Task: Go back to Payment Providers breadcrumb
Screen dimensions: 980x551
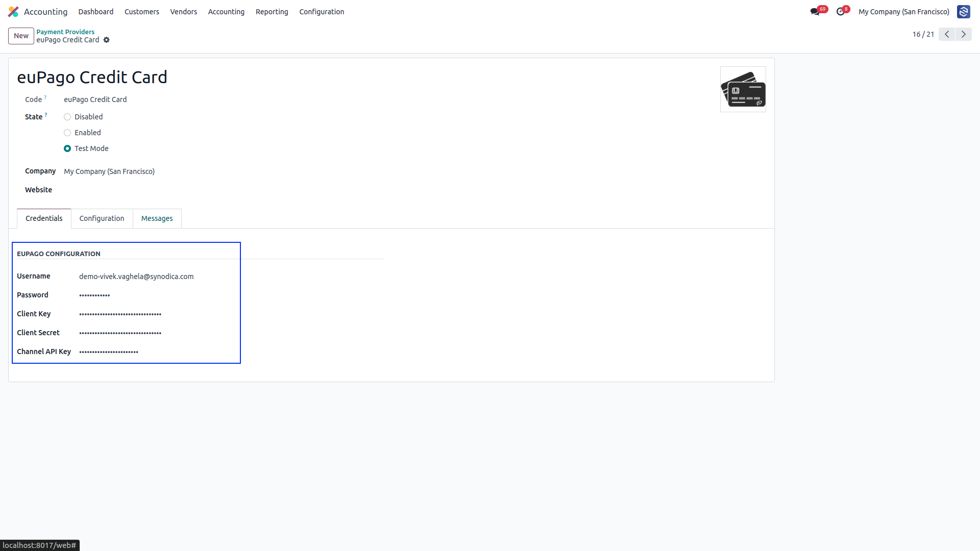Action: (x=65, y=32)
